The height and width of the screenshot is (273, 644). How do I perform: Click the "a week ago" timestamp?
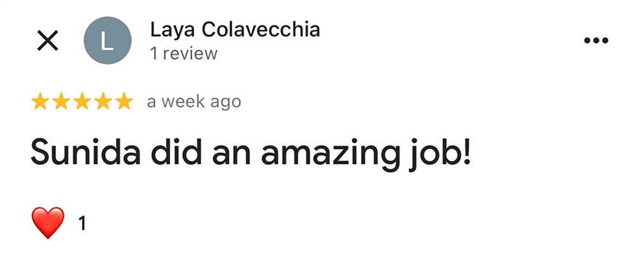[194, 101]
